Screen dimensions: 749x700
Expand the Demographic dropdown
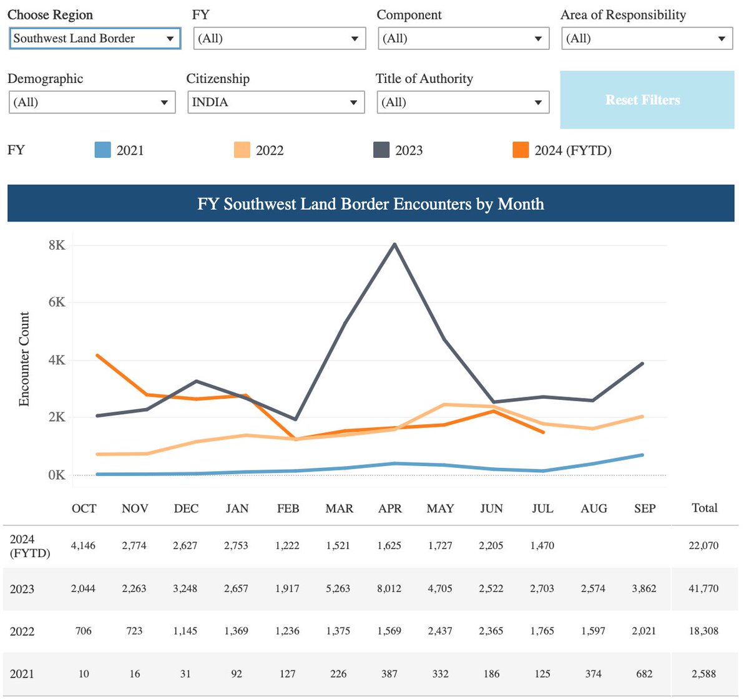(x=92, y=102)
